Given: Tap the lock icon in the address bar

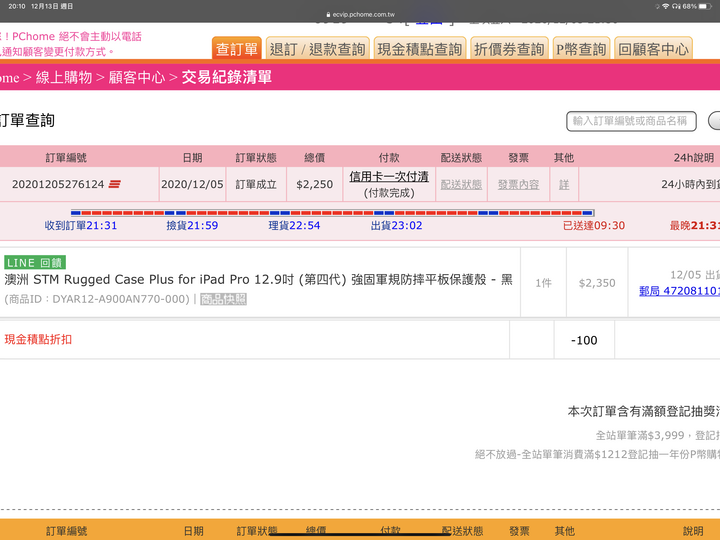Looking at the screenshot, I should (328, 15).
